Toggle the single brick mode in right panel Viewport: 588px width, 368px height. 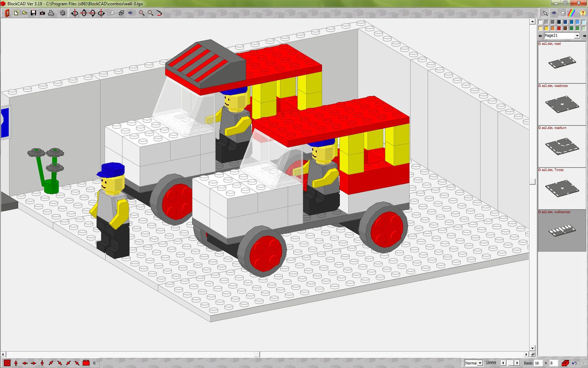point(563,13)
